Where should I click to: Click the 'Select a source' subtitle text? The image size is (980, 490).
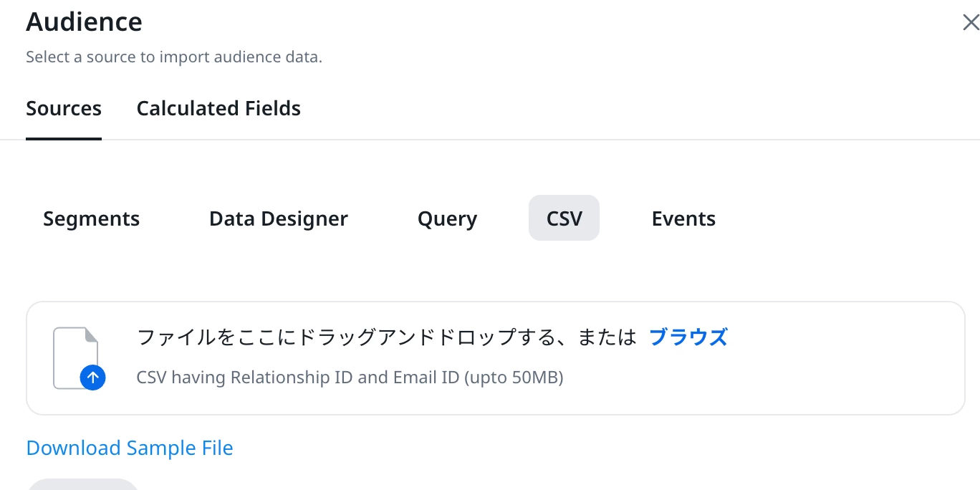(173, 57)
